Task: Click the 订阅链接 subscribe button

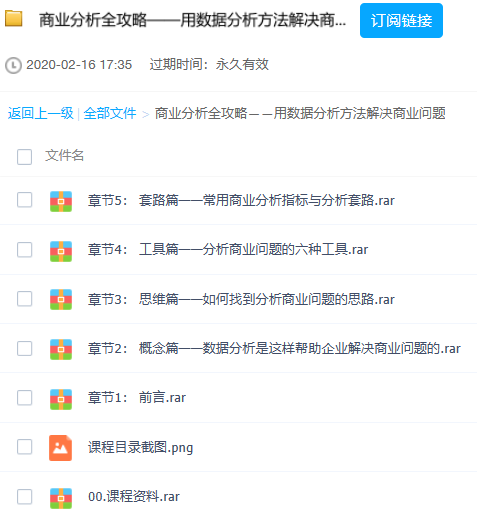Action: 401,21
